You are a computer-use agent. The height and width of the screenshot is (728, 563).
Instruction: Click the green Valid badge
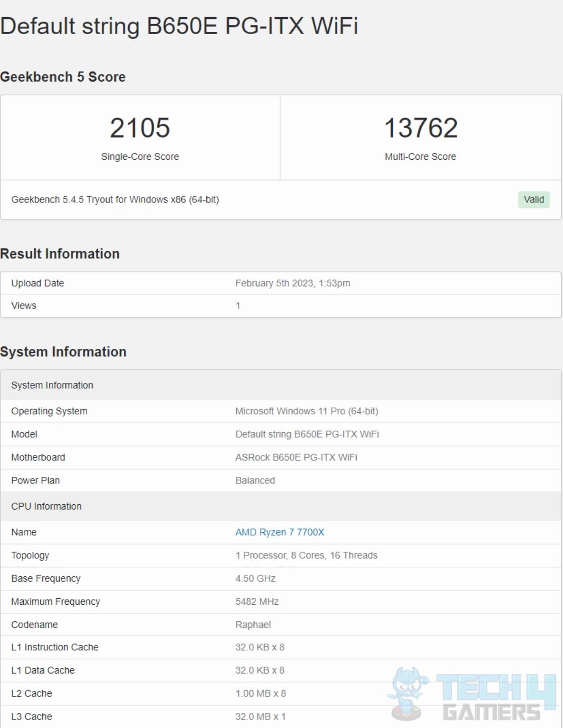pyautogui.click(x=534, y=200)
